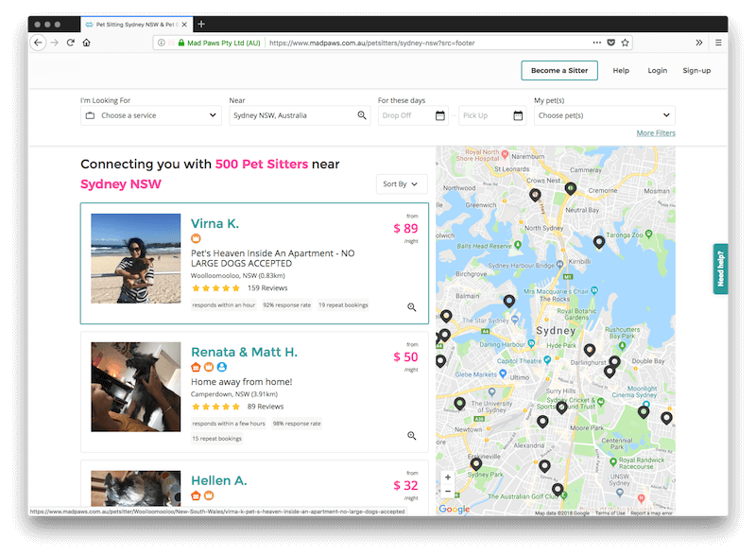
Task: Zoom into the map with the plus control
Action: (x=447, y=477)
